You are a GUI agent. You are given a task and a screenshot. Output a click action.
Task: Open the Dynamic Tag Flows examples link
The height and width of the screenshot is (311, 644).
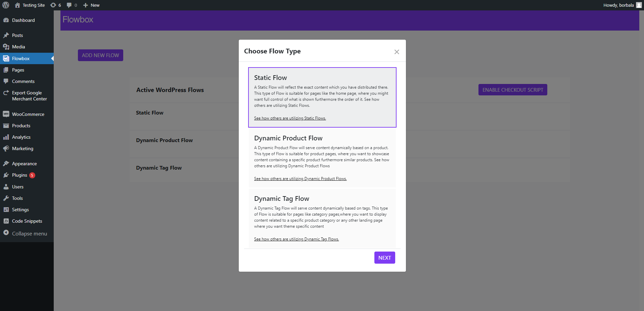point(296,239)
